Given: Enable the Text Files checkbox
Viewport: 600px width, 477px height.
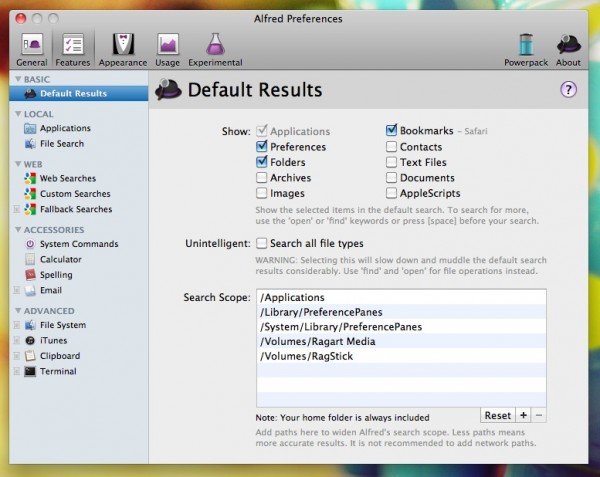Looking at the screenshot, I should pos(391,162).
